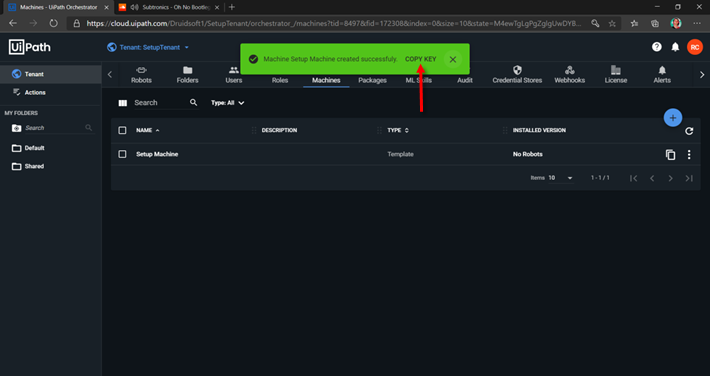The image size is (710, 376).
Task: Focus the folder Search field in sidebar
Action: (54, 128)
